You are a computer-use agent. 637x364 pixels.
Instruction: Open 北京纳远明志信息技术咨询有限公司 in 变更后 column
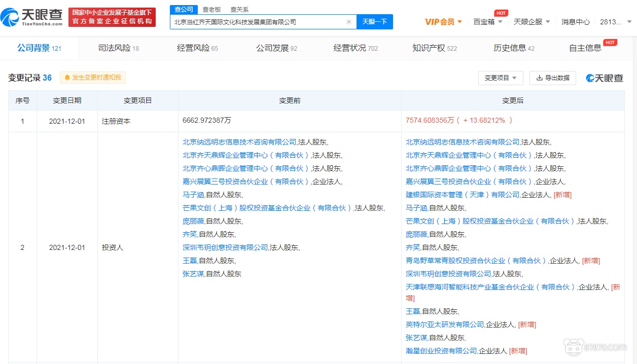click(x=463, y=142)
